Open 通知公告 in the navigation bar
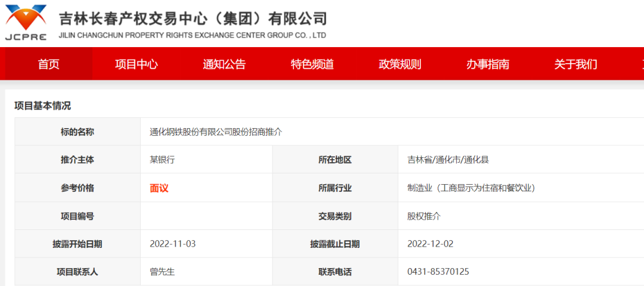Screen dimensions: 644x286 224,64
